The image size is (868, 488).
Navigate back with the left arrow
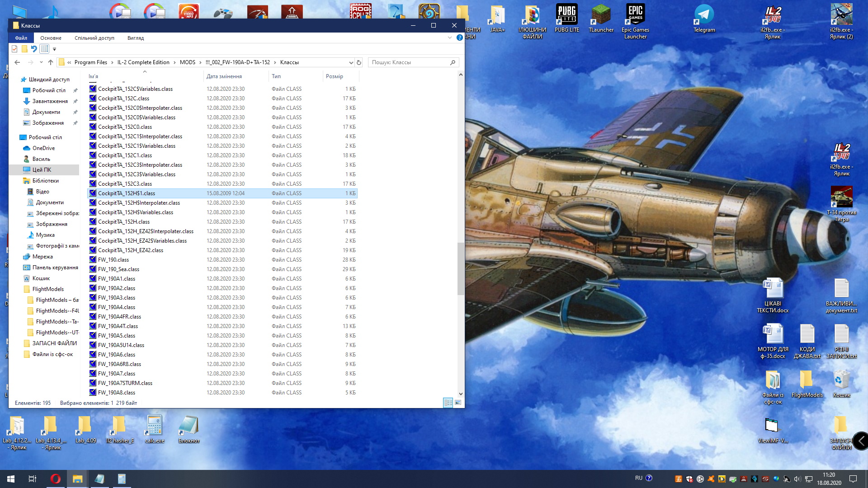coord(17,62)
